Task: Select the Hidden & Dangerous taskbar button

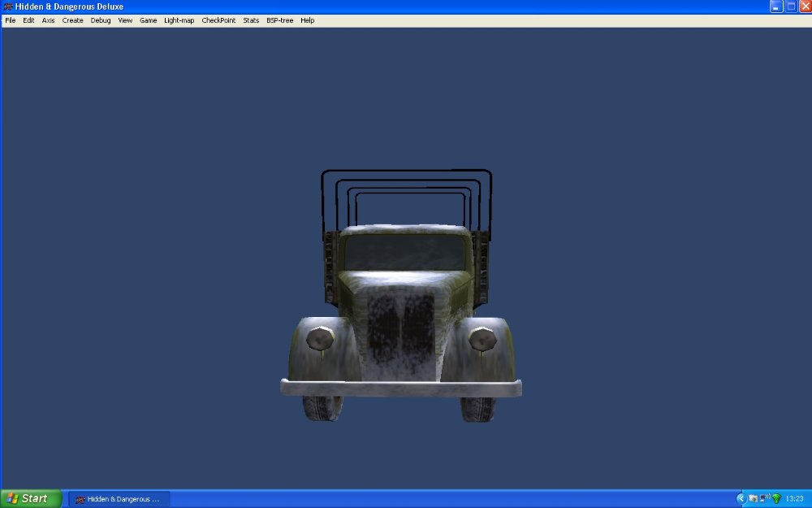Action: 119,499
